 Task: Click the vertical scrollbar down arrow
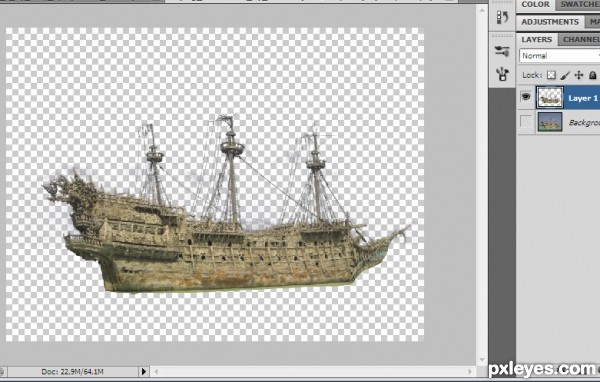coord(482,359)
